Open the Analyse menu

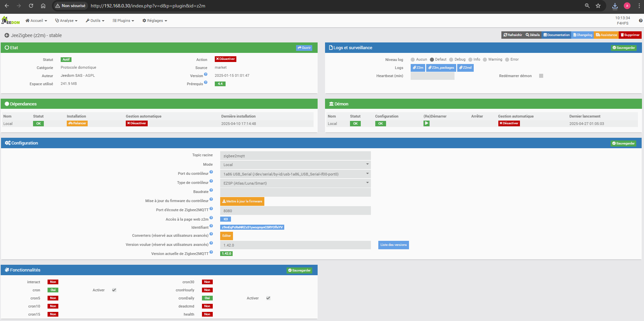coord(66,21)
